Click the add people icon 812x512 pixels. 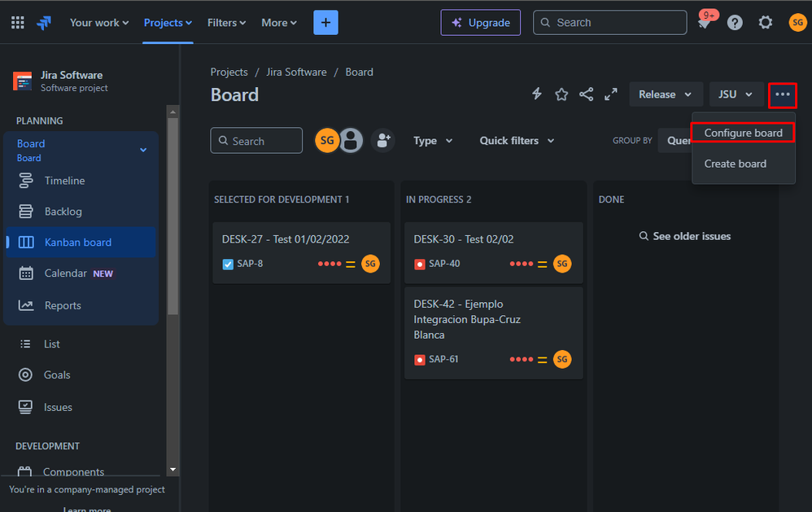point(383,141)
